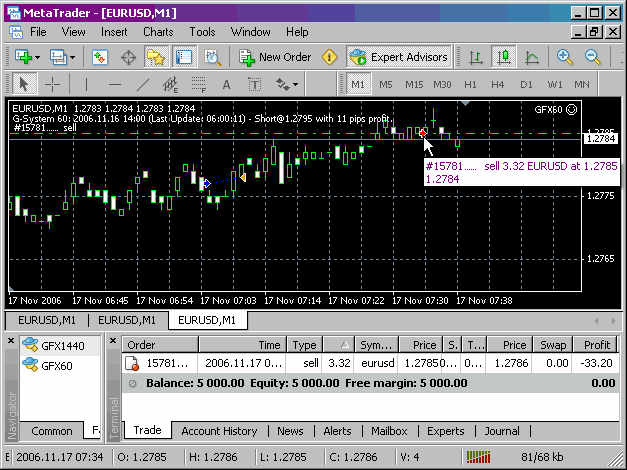Screen dimensions: 627x470
Task: Switch to the M1 timeframe
Action: tap(358, 84)
